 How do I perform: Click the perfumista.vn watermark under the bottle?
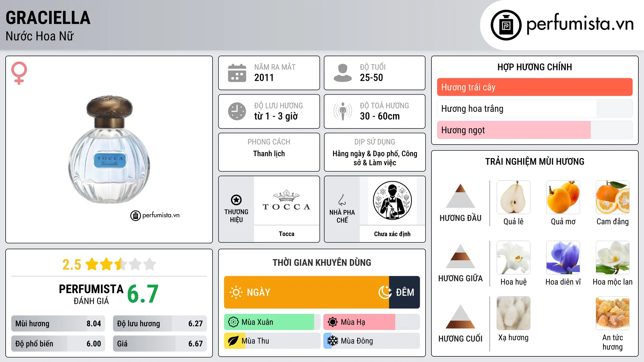pos(155,215)
